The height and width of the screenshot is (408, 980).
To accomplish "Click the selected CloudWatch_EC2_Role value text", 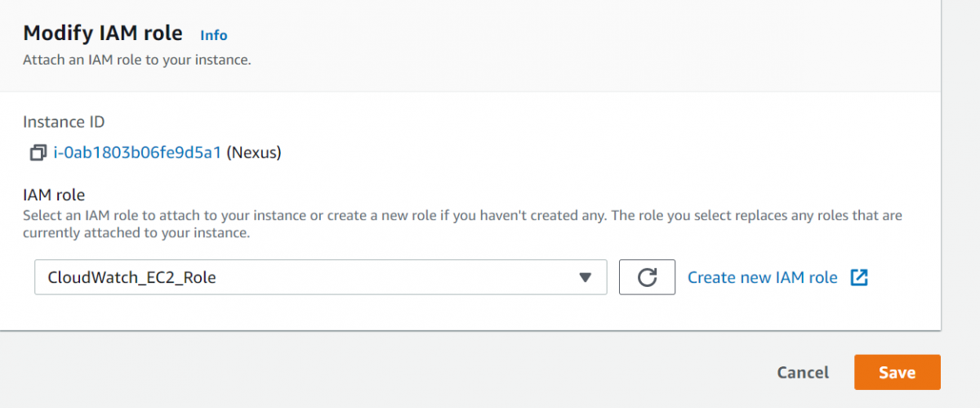I will pos(131,277).
